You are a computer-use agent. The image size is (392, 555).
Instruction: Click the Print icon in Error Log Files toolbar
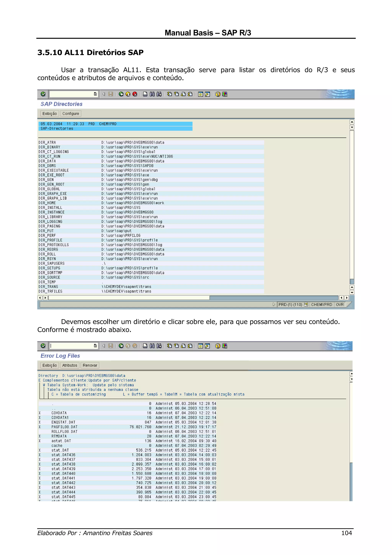tap(145, 346)
